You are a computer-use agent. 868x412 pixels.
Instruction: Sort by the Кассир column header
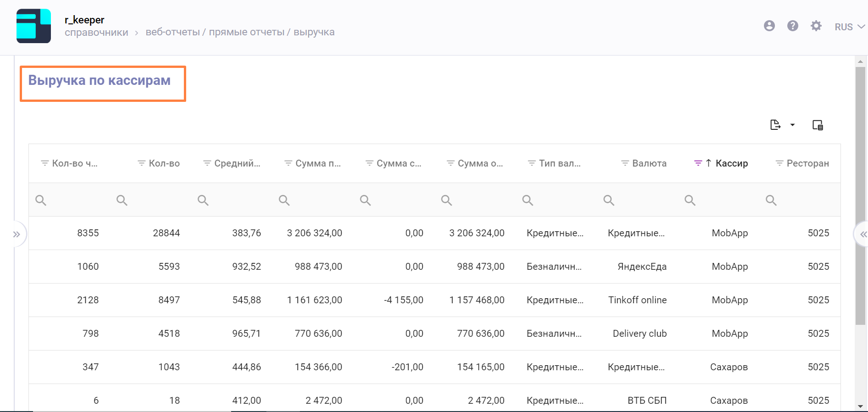[731, 163]
